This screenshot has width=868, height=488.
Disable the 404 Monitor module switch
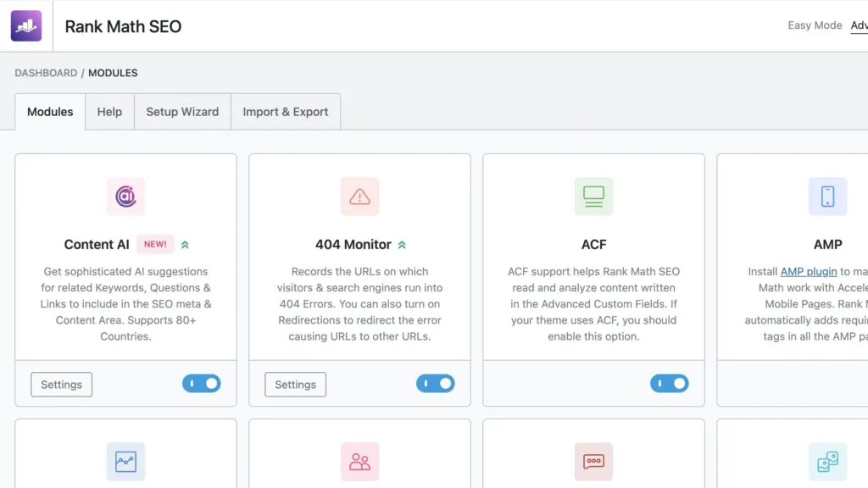click(436, 384)
